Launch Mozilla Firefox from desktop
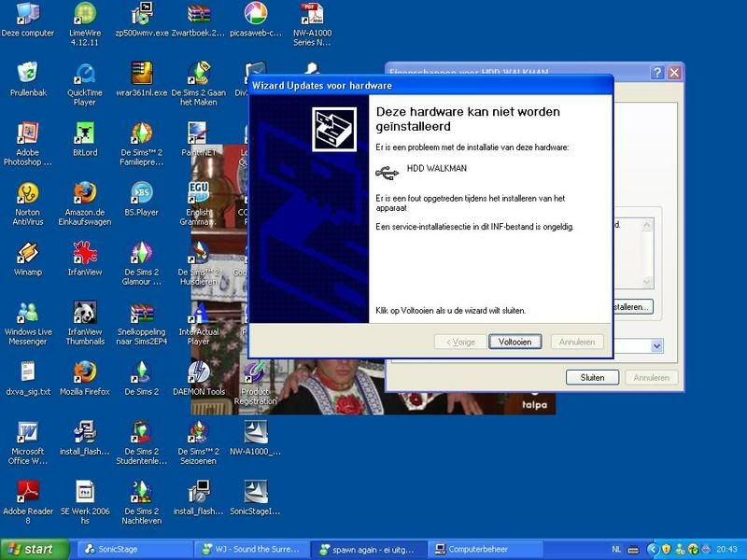This screenshot has width=747, height=560. (85, 378)
